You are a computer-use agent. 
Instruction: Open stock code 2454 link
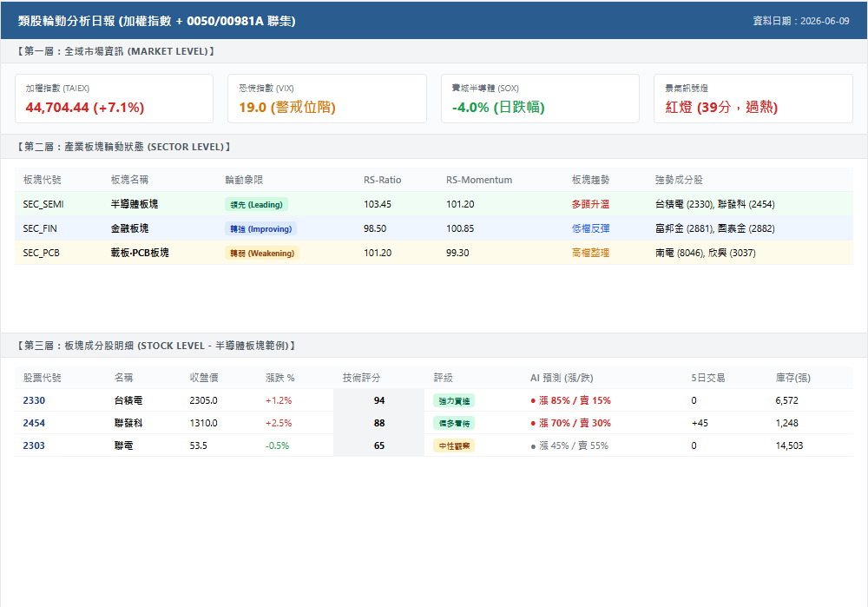(x=34, y=423)
